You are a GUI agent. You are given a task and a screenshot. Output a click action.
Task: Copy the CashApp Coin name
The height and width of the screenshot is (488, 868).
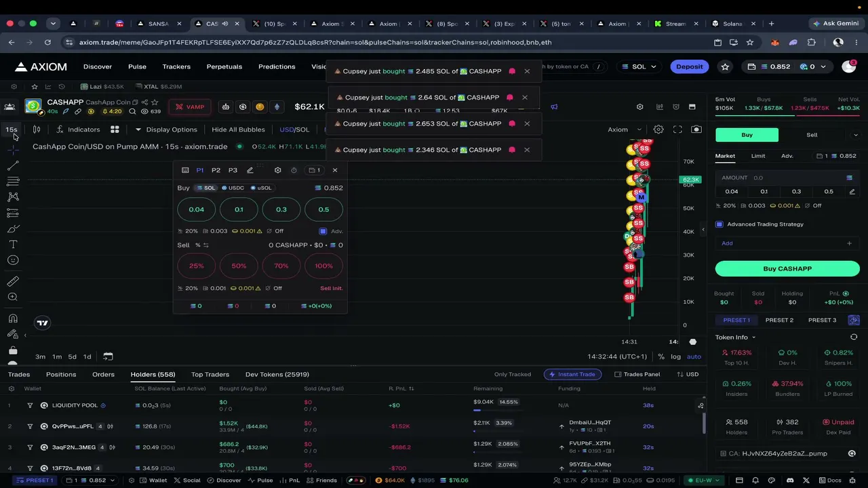point(134,102)
